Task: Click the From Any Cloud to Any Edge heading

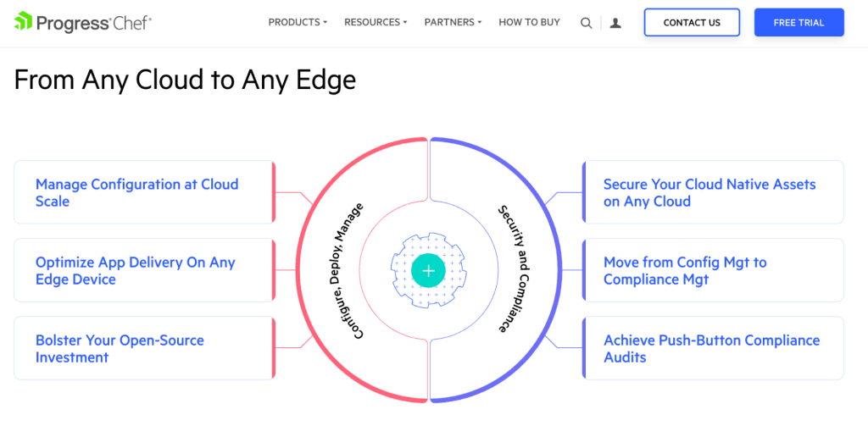Action: click(x=185, y=80)
